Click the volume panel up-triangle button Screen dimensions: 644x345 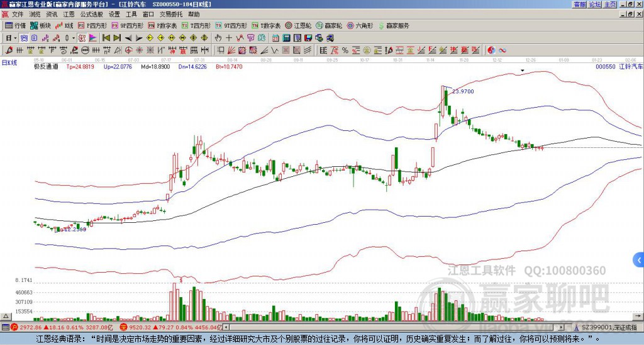click(x=6, y=316)
